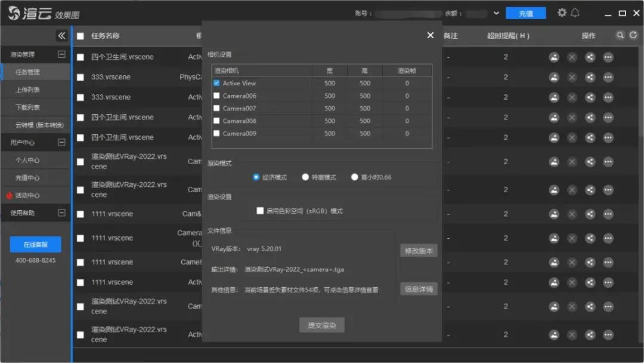644x363 pixels.
Task: Open the notification bell icon
Action: [575, 13]
